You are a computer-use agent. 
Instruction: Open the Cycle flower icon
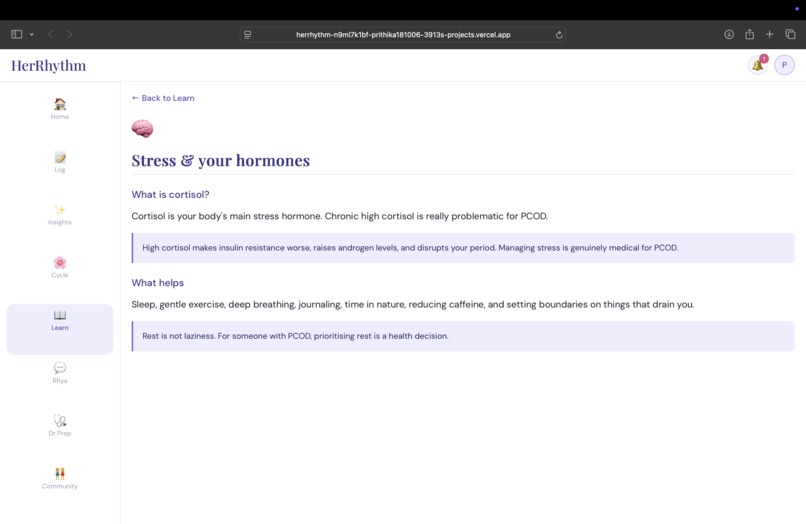[x=60, y=263]
